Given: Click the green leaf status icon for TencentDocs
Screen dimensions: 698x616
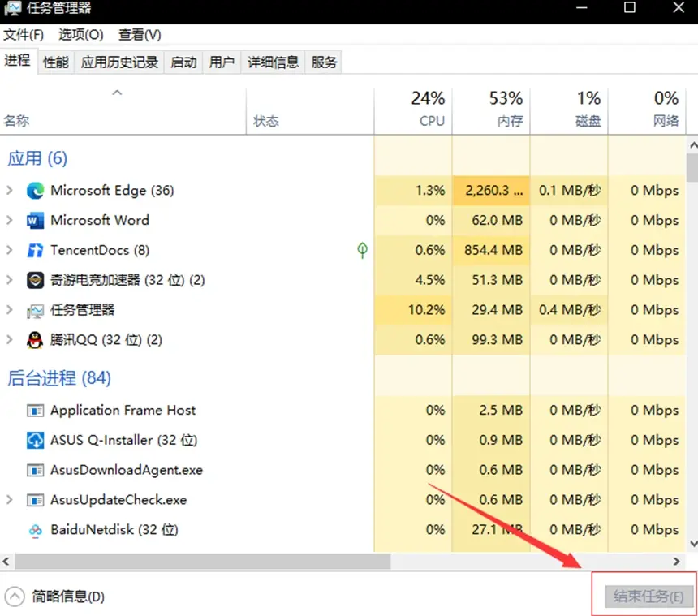Looking at the screenshot, I should 362,250.
